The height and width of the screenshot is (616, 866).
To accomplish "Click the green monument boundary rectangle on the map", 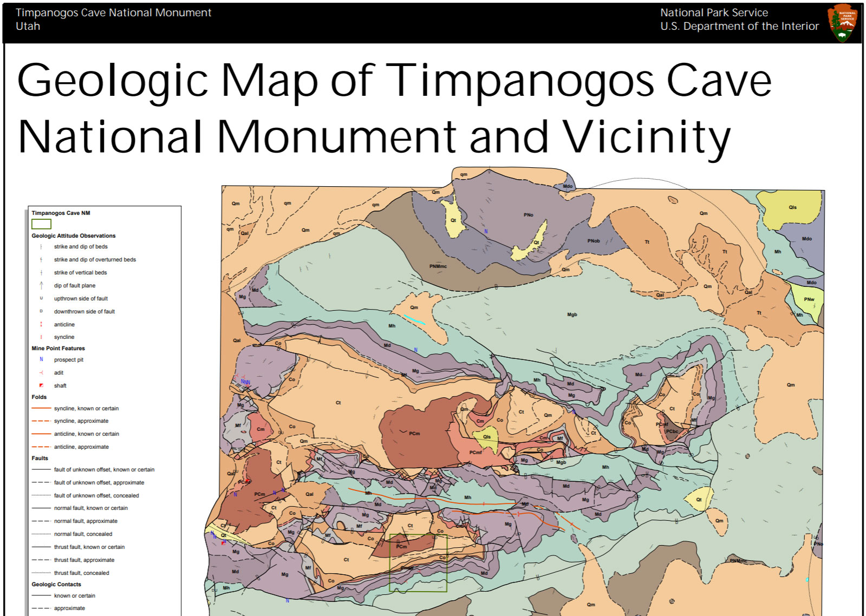I will click(418, 563).
